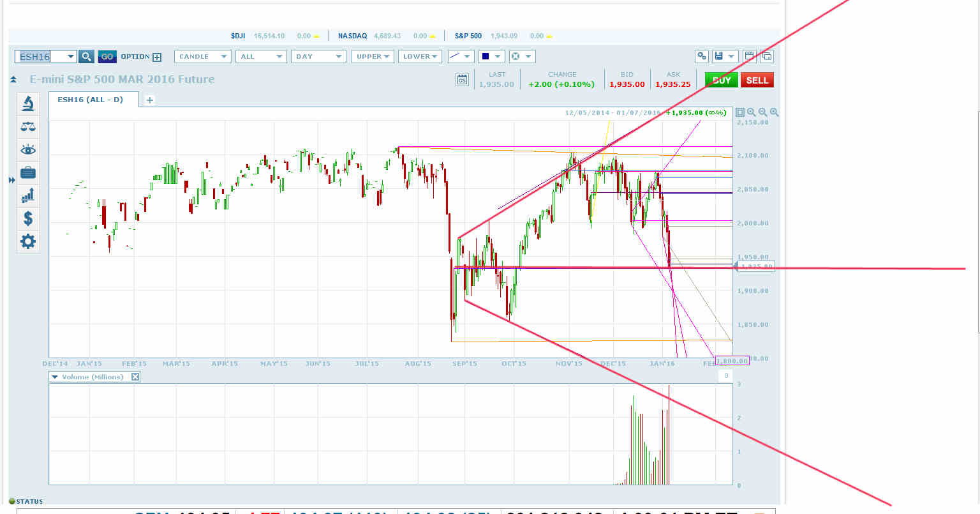The height and width of the screenshot is (514, 980).
Task: Select the ESH16 (ALL - D) tab
Action: pyautogui.click(x=94, y=100)
